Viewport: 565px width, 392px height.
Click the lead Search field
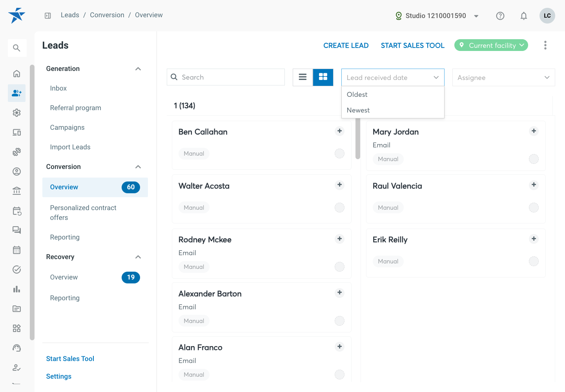click(x=226, y=77)
